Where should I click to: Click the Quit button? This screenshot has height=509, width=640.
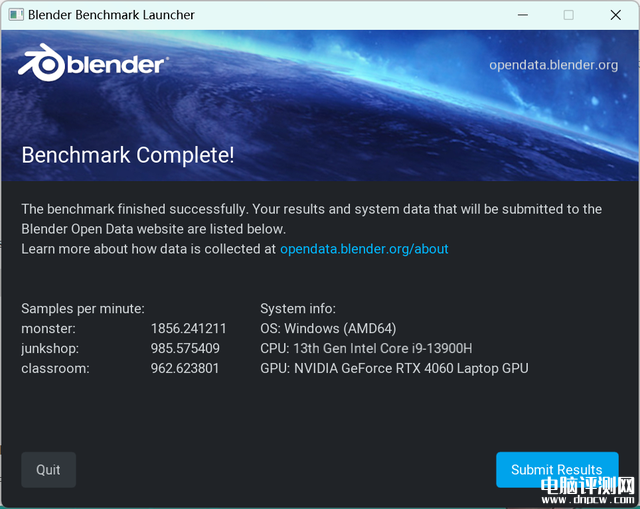point(49,469)
